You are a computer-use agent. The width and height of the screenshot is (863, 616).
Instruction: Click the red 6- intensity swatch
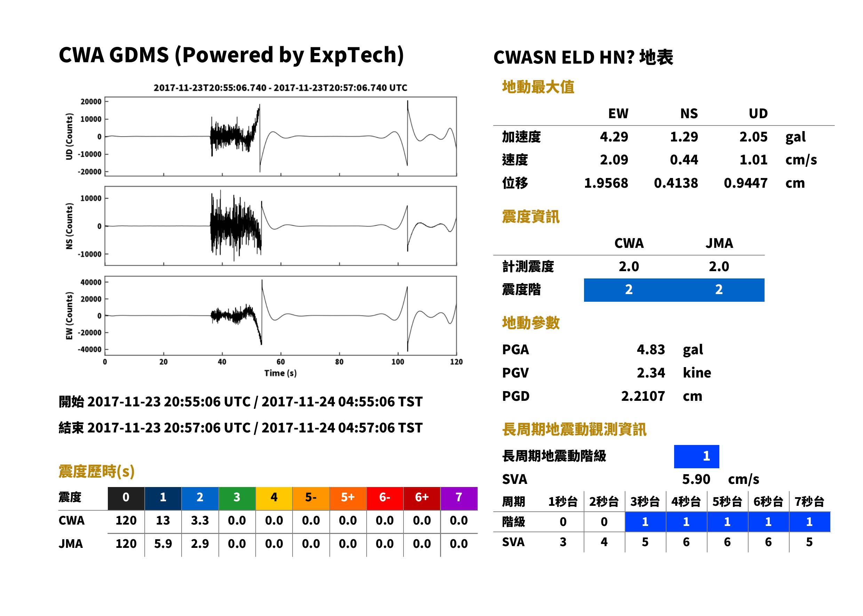[x=385, y=499]
